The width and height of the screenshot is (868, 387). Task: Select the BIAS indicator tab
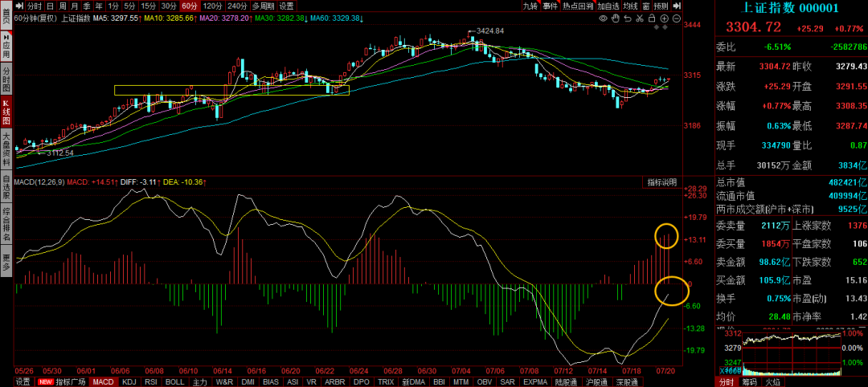click(272, 381)
